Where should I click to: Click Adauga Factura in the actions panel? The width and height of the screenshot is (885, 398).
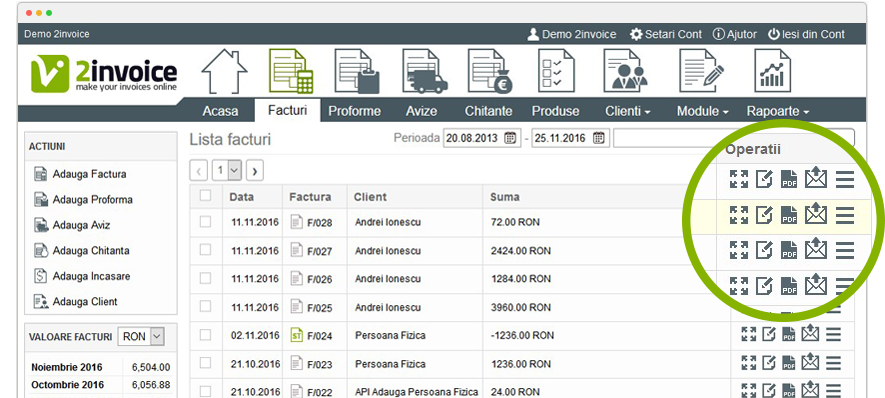[89, 174]
